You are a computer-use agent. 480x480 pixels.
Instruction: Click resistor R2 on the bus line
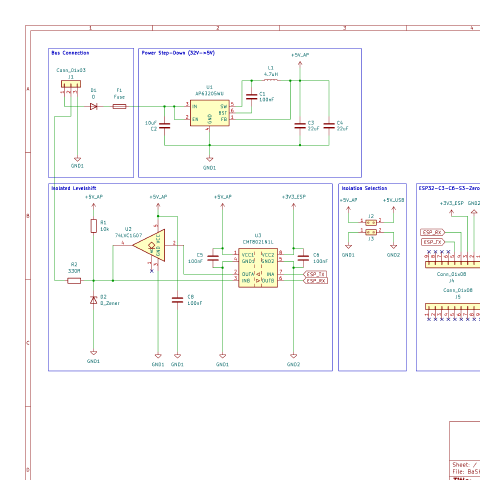click(x=74, y=281)
